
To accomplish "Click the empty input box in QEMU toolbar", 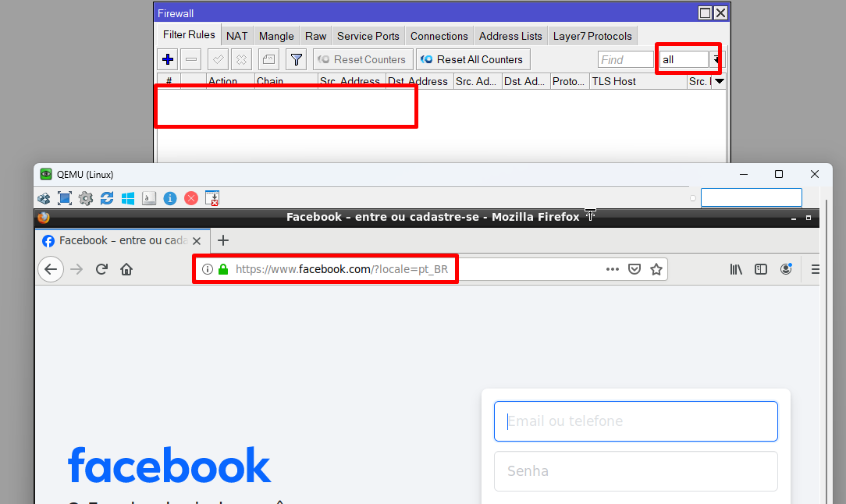I will 751,197.
